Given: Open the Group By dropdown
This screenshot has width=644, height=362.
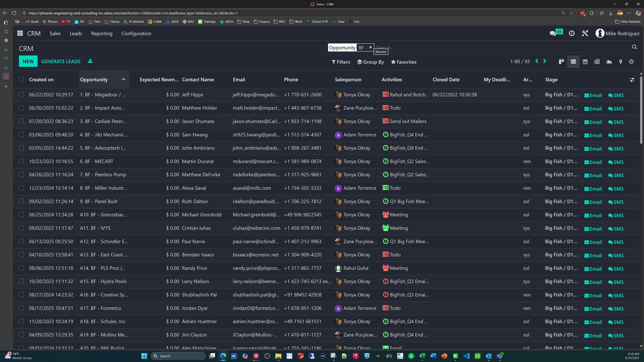Looking at the screenshot, I should click(x=370, y=62).
